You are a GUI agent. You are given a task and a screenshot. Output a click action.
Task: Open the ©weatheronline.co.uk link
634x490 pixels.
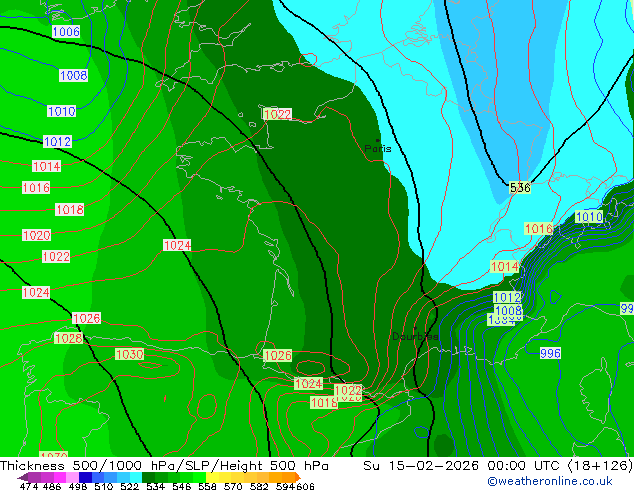(550, 481)
